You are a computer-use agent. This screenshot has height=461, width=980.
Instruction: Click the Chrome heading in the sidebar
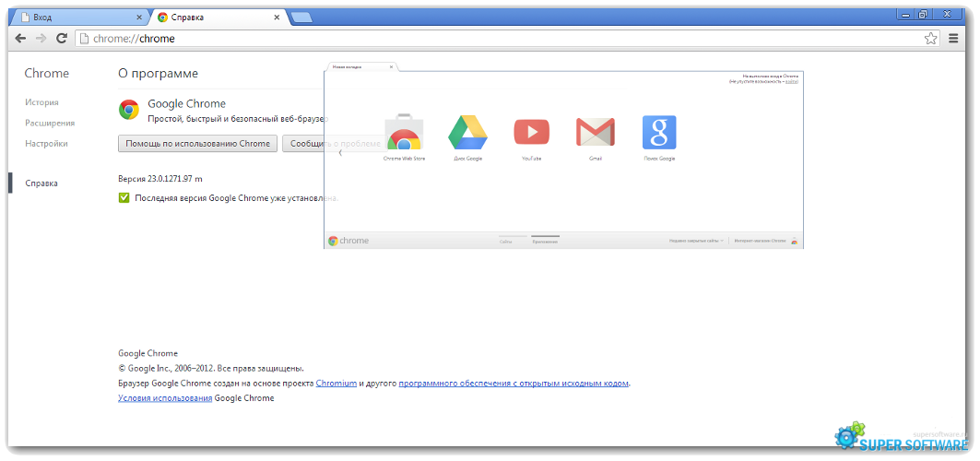pyautogui.click(x=47, y=74)
